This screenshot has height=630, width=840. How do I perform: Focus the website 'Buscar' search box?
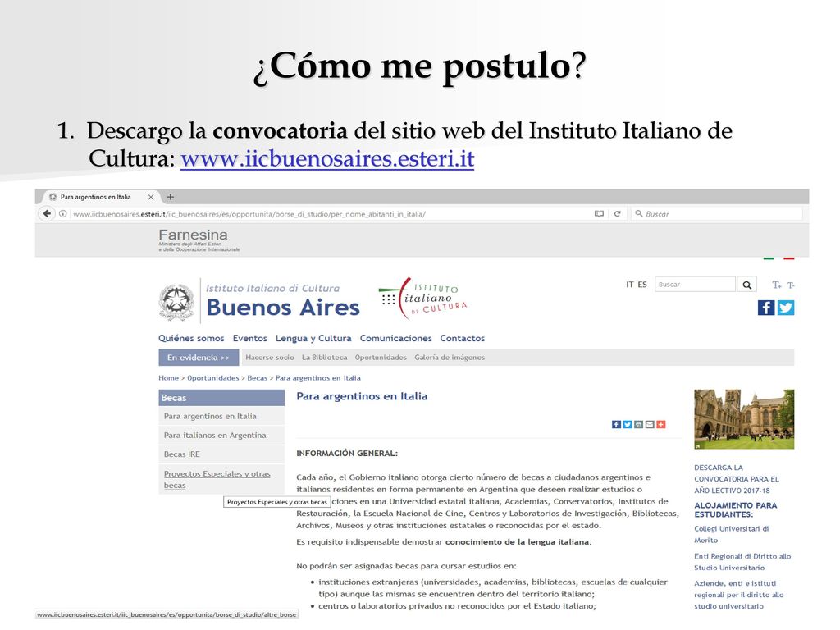coord(695,285)
